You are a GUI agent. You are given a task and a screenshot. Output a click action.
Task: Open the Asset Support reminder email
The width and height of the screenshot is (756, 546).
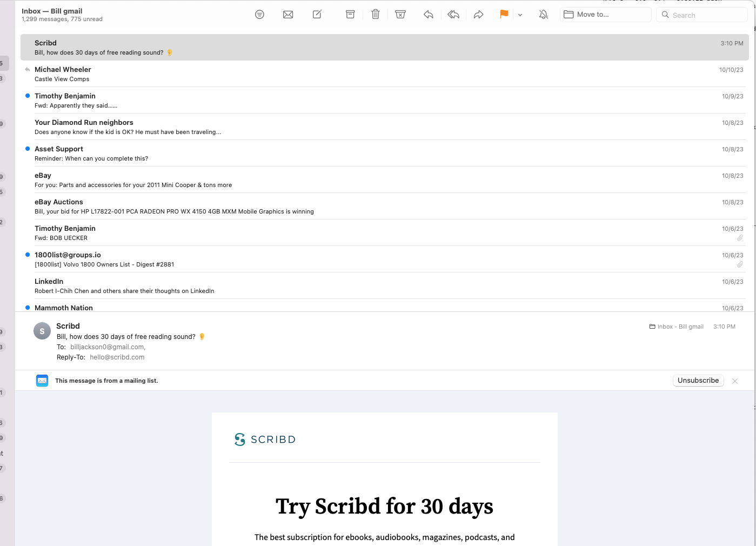click(x=385, y=154)
